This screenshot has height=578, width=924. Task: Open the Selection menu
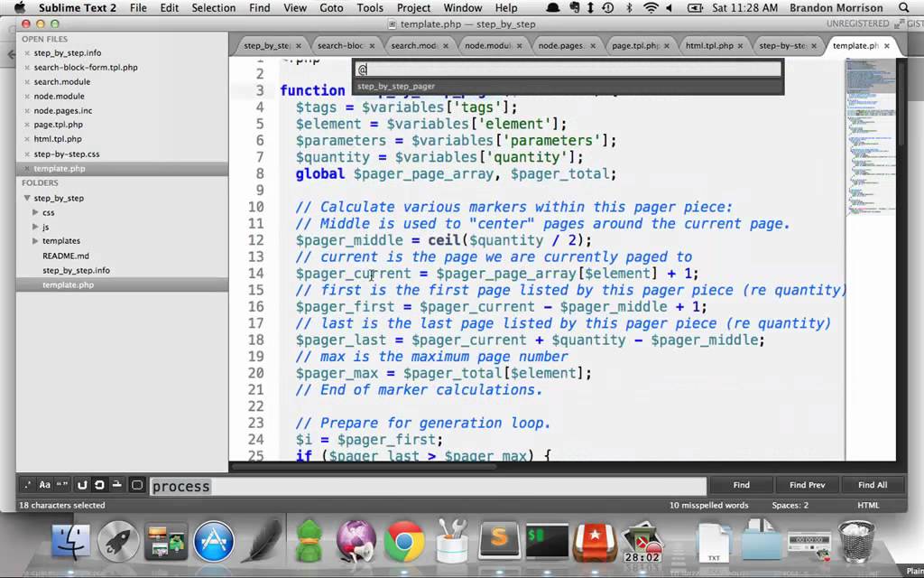click(213, 8)
